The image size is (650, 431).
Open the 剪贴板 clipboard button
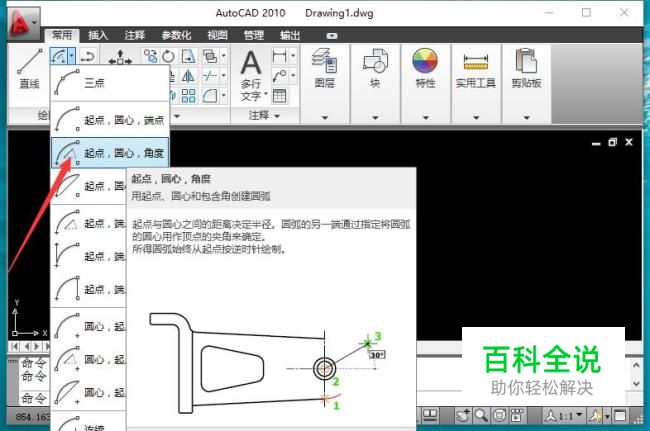(x=526, y=69)
